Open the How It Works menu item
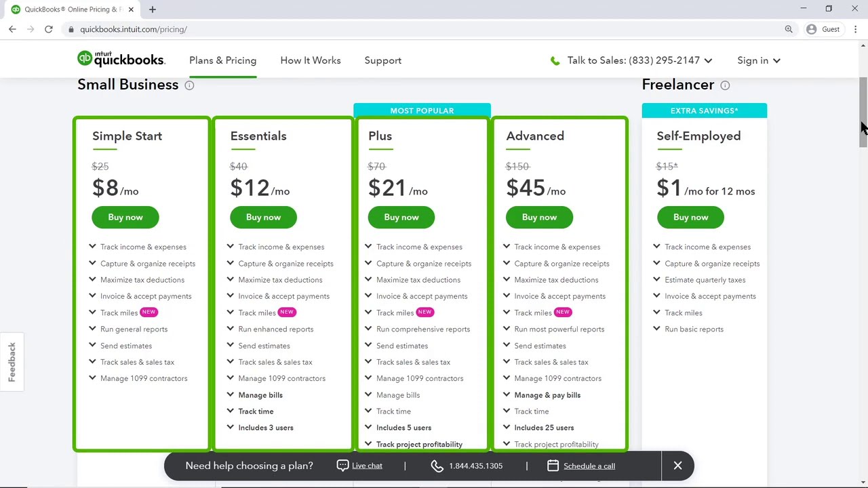 tap(311, 60)
